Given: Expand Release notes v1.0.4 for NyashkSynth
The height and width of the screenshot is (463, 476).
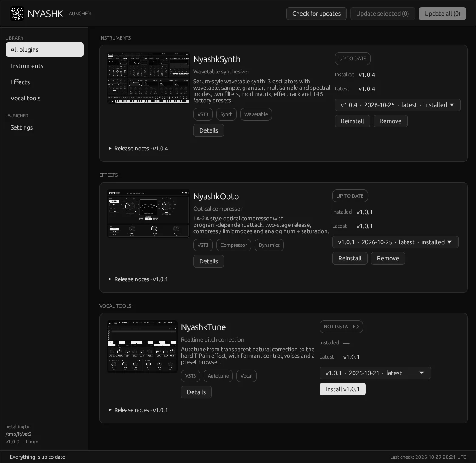Looking at the screenshot, I should tap(139, 148).
